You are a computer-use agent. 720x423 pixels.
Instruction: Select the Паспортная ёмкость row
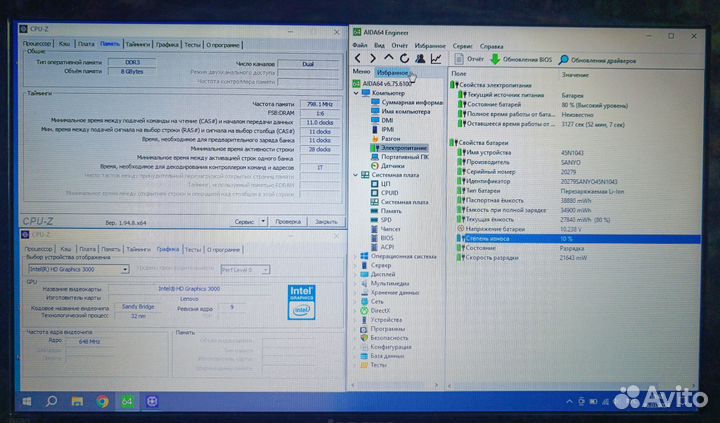[579, 200]
